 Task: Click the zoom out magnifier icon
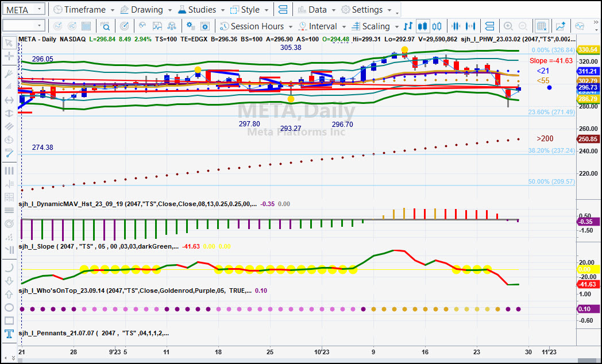tap(523, 26)
